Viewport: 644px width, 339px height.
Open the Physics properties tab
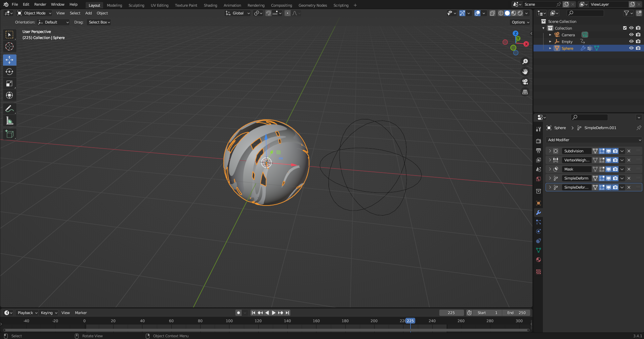pyautogui.click(x=539, y=231)
